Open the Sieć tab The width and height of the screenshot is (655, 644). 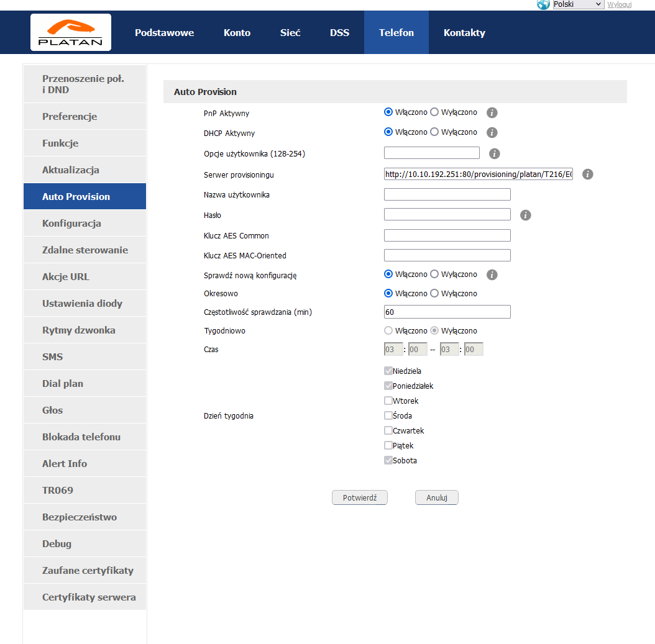click(290, 32)
